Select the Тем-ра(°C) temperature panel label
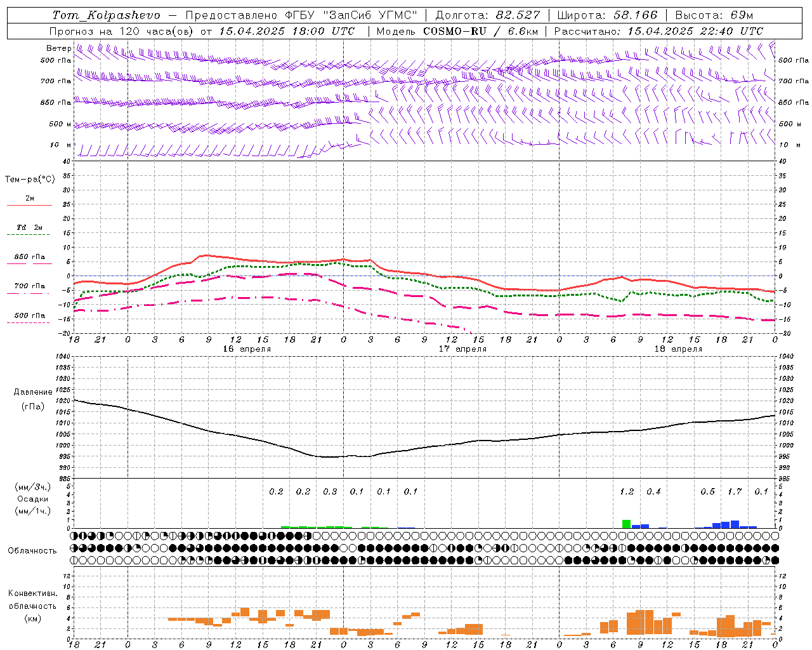This screenshot has height=650, width=812. [x=30, y=180]
